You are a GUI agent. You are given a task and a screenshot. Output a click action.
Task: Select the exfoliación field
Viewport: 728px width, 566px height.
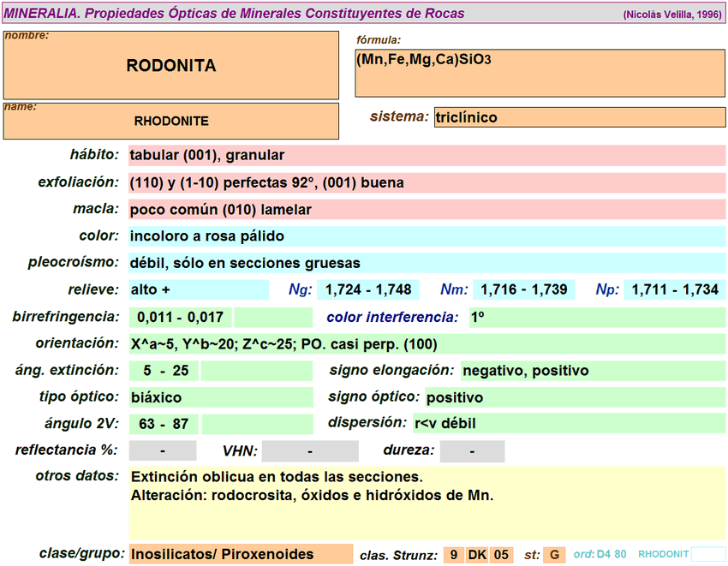pos(427,182)
